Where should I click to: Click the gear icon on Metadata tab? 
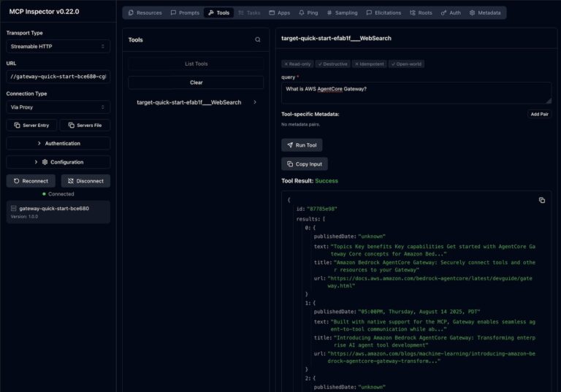pos(473,13)
